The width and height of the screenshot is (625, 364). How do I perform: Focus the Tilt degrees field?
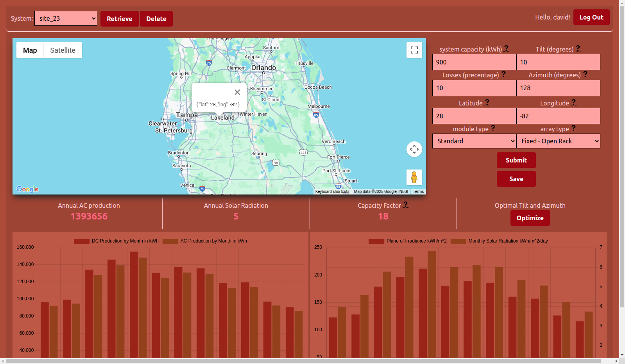pyautogui.click(x=558, y=62)
